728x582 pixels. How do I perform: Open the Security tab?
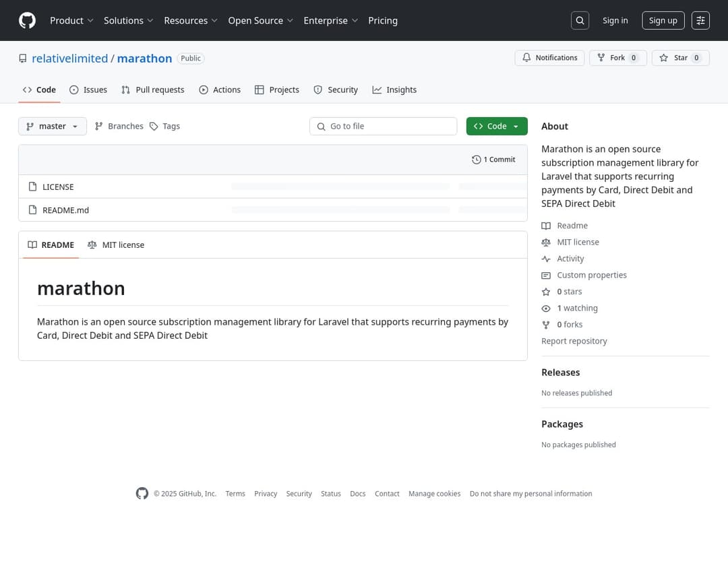[336, 90]
